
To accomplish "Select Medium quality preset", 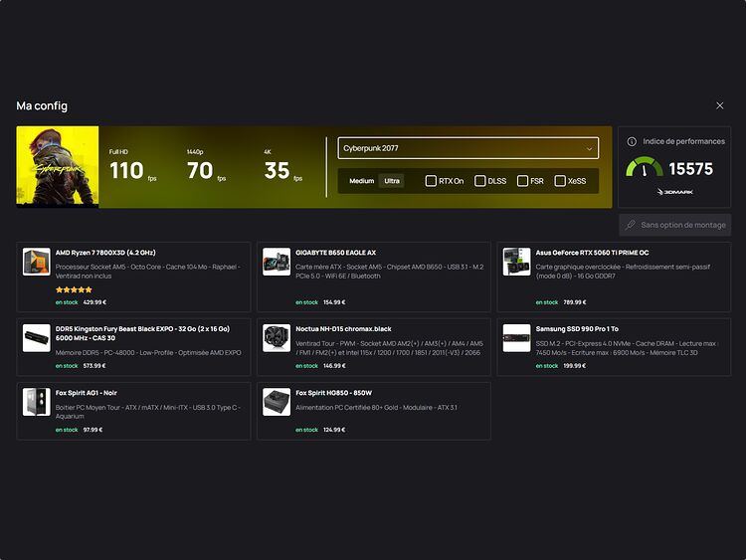I will point(362,181).
